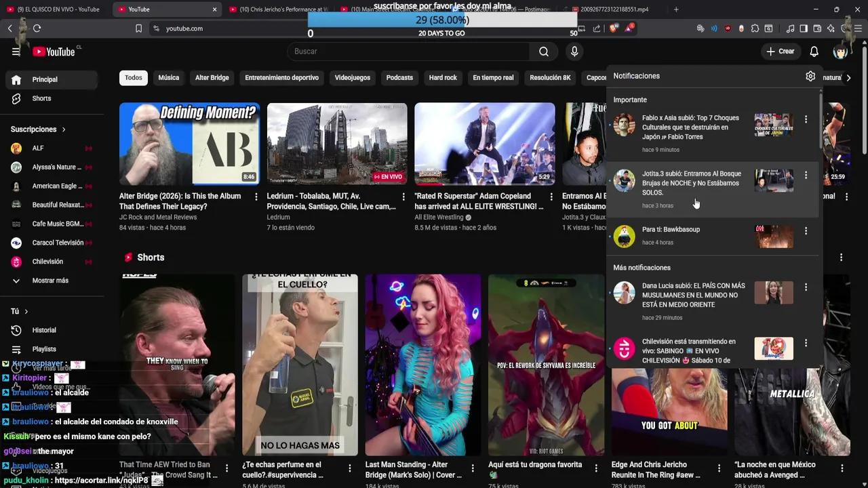Select Entretenimiento deportivo chip
Screen dimensions: 868x488
point(281,78)
